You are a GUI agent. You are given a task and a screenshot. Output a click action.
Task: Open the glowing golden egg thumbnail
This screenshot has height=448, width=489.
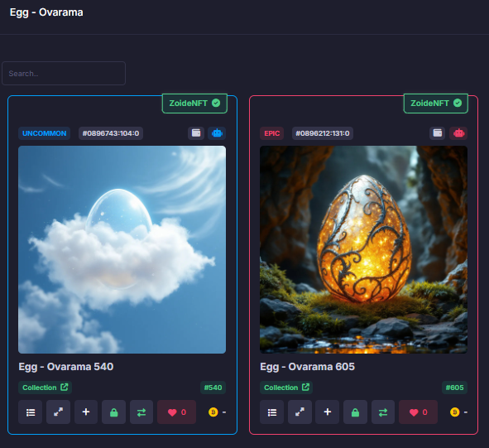[363, 250]
